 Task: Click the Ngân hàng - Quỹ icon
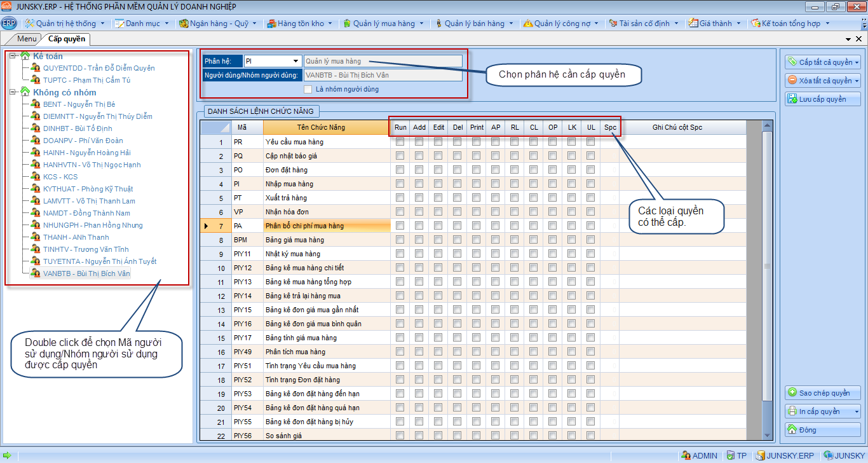pos(184,24)
